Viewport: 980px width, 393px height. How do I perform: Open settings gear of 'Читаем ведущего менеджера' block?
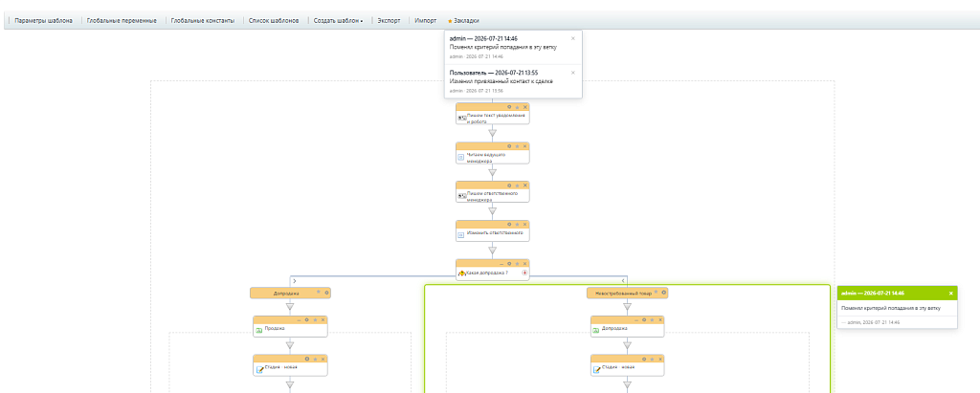(x=509, y=145)
